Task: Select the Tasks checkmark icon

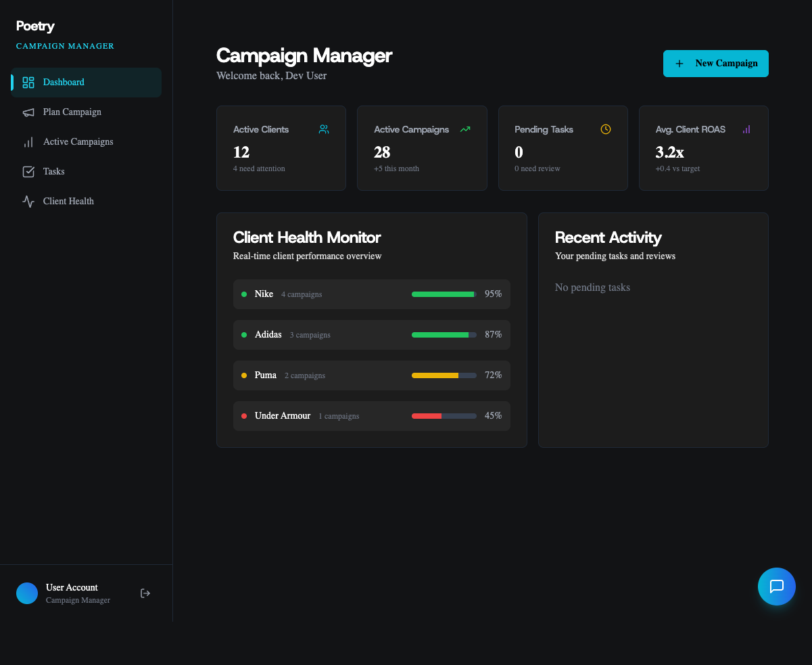Action: click(x=28, y=171)
